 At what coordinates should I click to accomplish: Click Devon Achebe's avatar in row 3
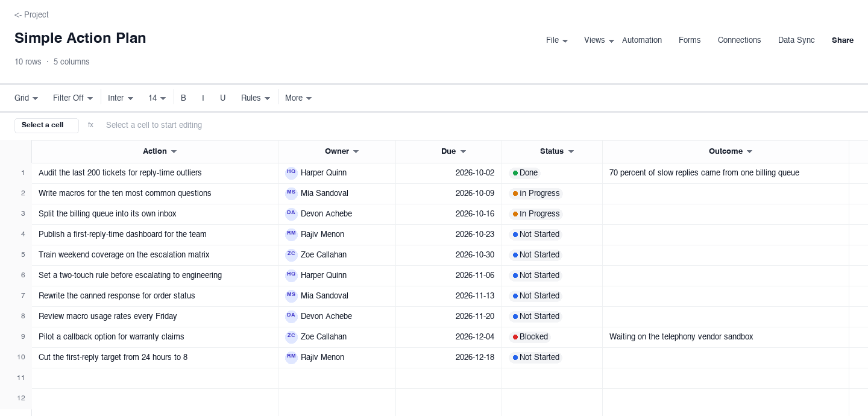291,214
